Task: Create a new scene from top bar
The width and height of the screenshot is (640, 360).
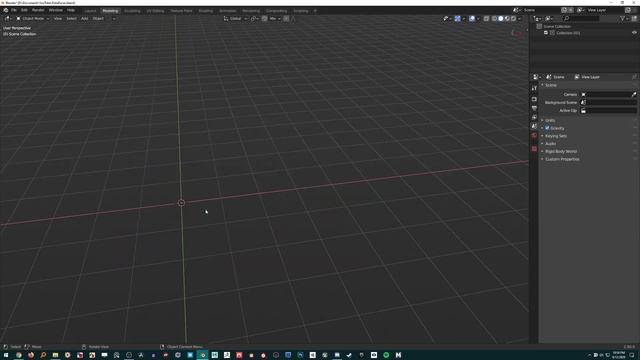Action: (564, 10)
